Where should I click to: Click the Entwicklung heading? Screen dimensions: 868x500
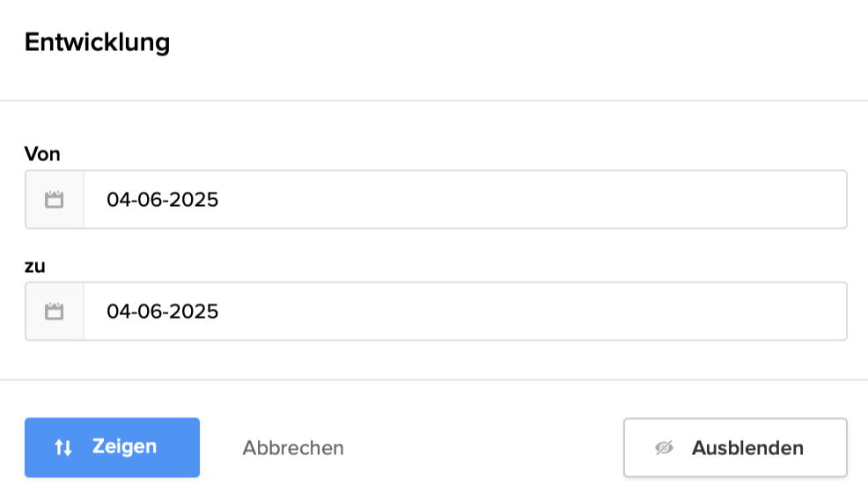(x=97, y=42)
